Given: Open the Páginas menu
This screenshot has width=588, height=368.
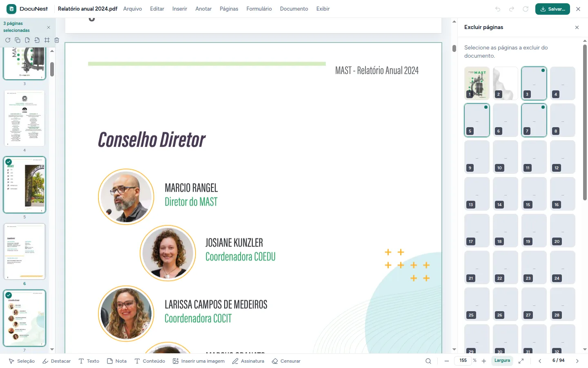Looking at the screenshot, I should (x=229, y=9).
